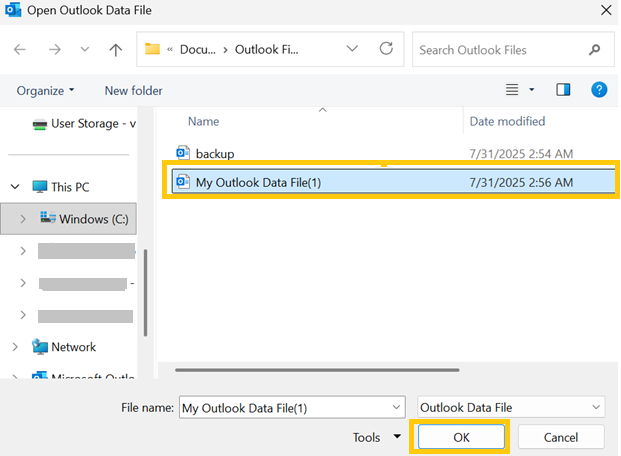The height and width of the screenshot is (456, 621).
Task: Click the search magnifier icon
Action: click(594, 50)
